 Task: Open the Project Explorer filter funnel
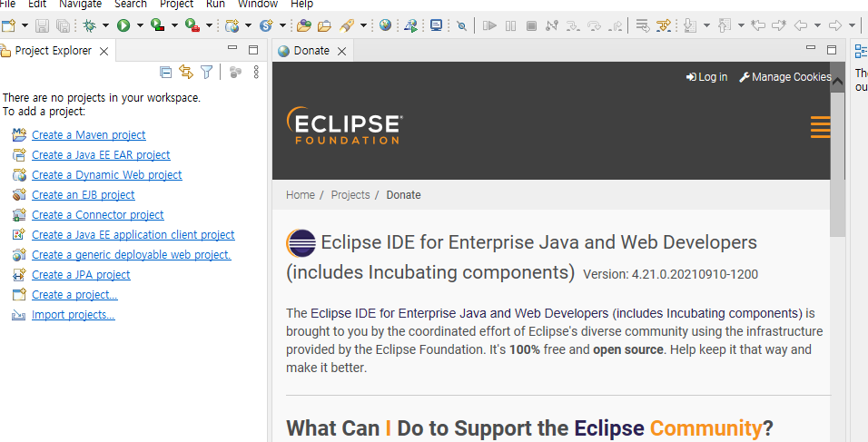pos(206,72)
